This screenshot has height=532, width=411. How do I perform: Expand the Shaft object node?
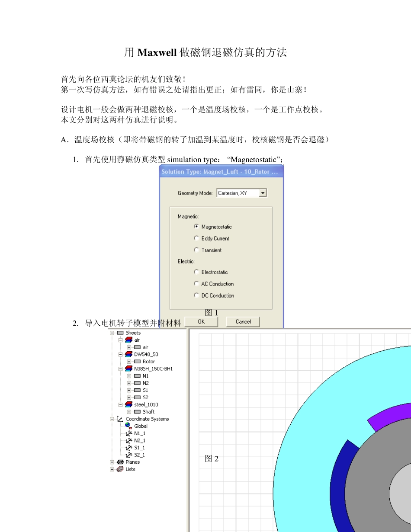click(129, 412)
